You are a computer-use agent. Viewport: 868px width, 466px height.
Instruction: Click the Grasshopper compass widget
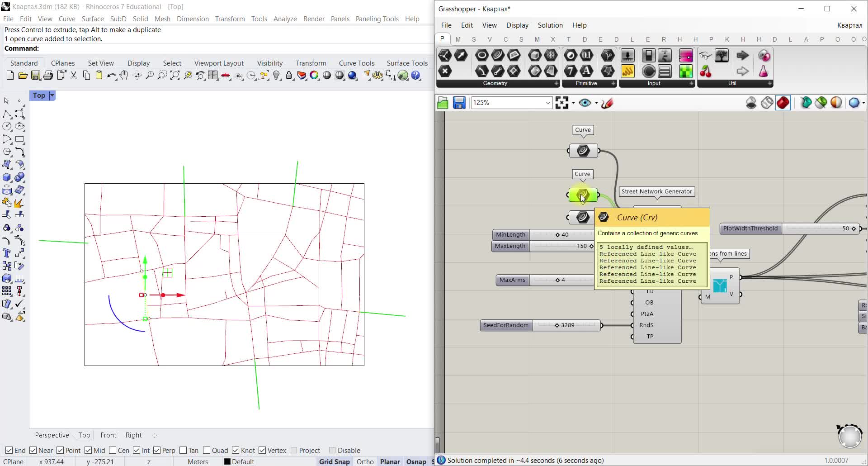(849, 436)
